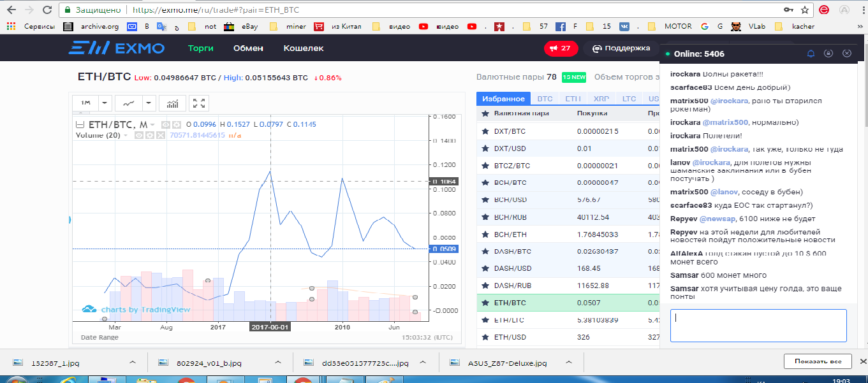
Task: Open Volume (20) indicator dropdown arrow
Action: (126, 135)
